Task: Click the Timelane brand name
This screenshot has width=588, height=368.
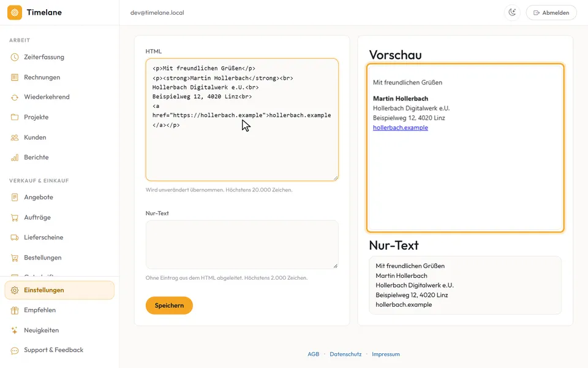Action: pyautogui.click(x=44, y=12)
